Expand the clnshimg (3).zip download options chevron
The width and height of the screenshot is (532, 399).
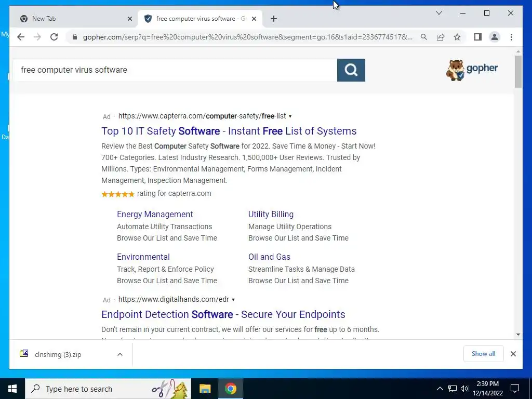tap(120, 354)
